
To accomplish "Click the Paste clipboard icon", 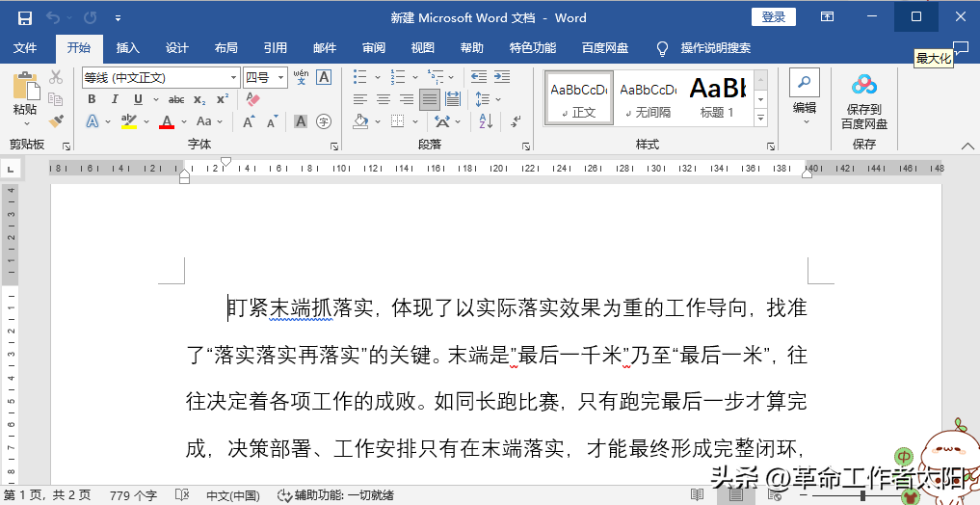I will click(x=26, y=86).
